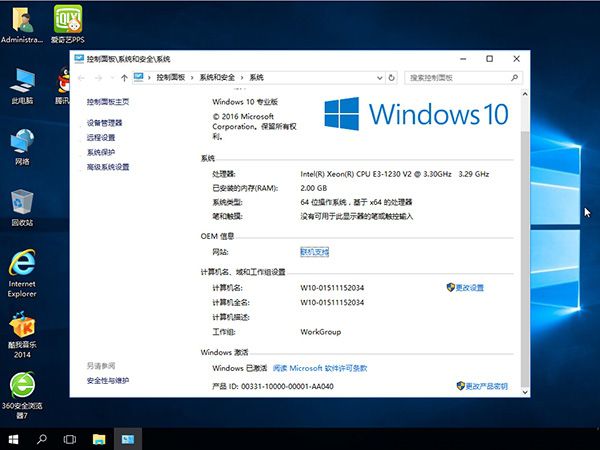The height and width of the screenshot is (450, 600).
Task: Open Task View on the taskbar
Action: coord(70,439)
